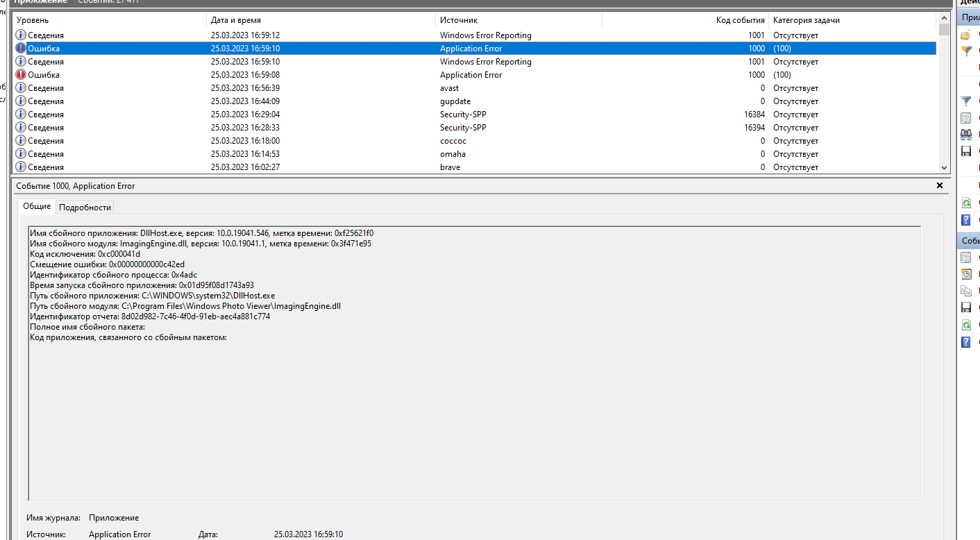Viewport: 980px width, 540px height.
Task: Click the help question-mark icon in the application log actions group
Action: 965,219
